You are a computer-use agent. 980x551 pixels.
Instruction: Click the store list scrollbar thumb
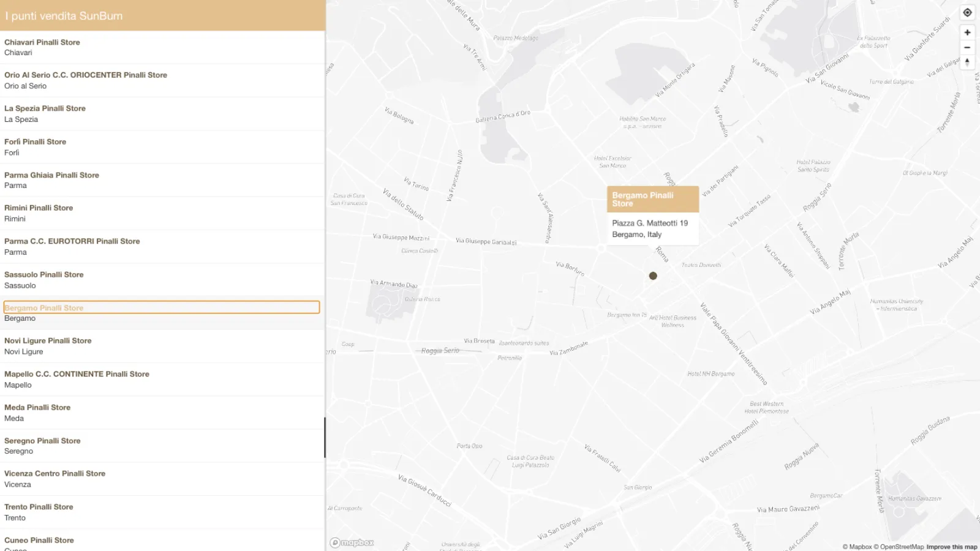(325, 438)
